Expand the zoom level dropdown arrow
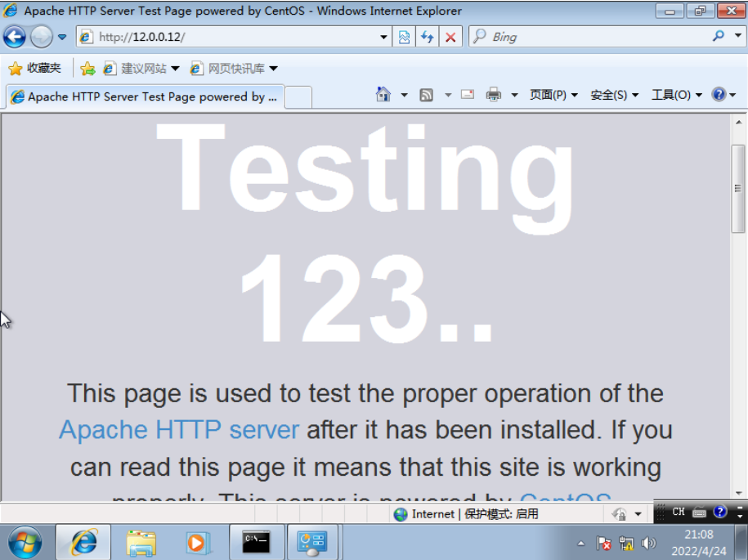 (x=638, y=514)
